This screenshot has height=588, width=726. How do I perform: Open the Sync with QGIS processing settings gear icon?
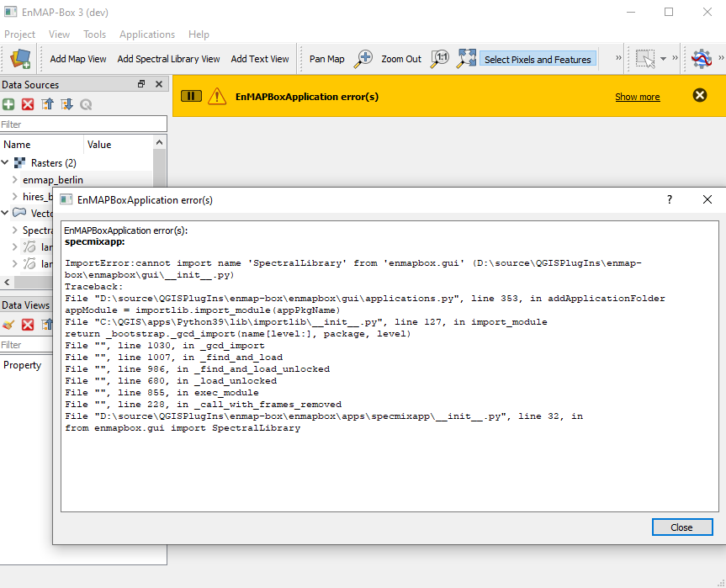(701, 59)
